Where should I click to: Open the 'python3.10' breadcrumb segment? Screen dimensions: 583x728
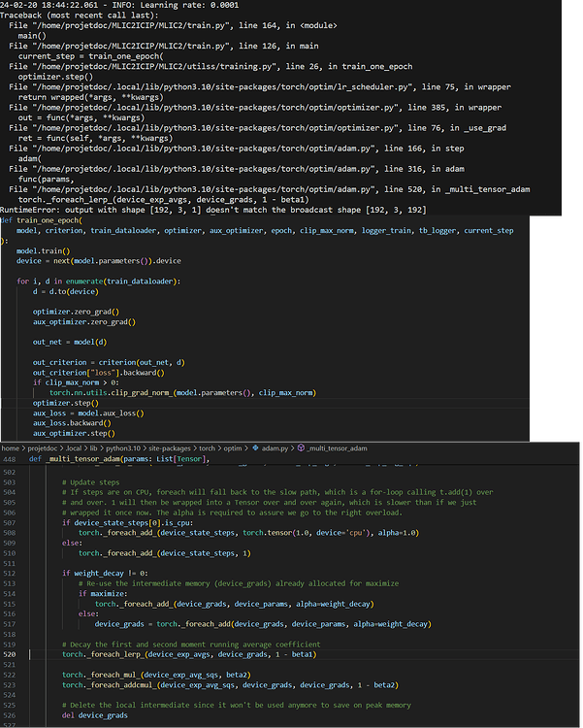(123, 448)
